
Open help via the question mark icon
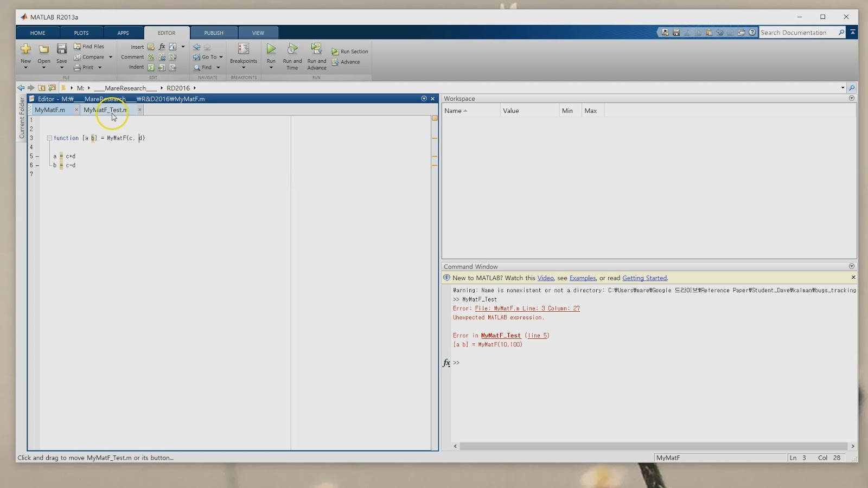[x=752, y=33]
